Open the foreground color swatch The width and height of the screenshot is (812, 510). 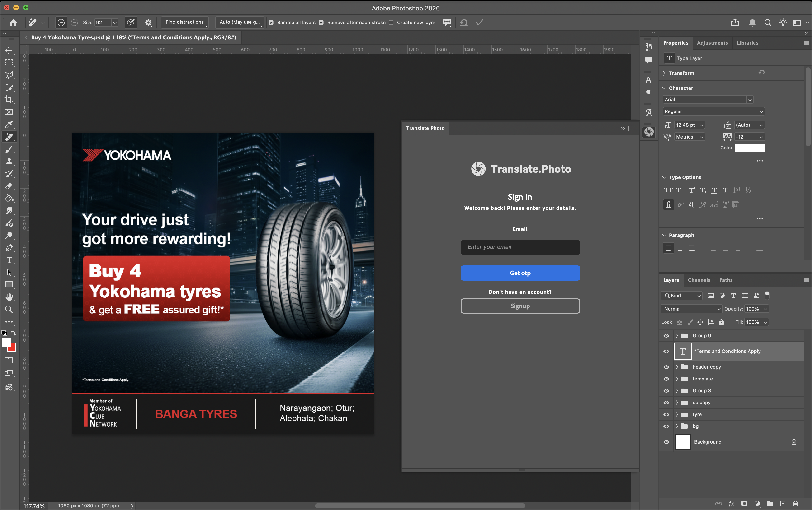[6, 343]
